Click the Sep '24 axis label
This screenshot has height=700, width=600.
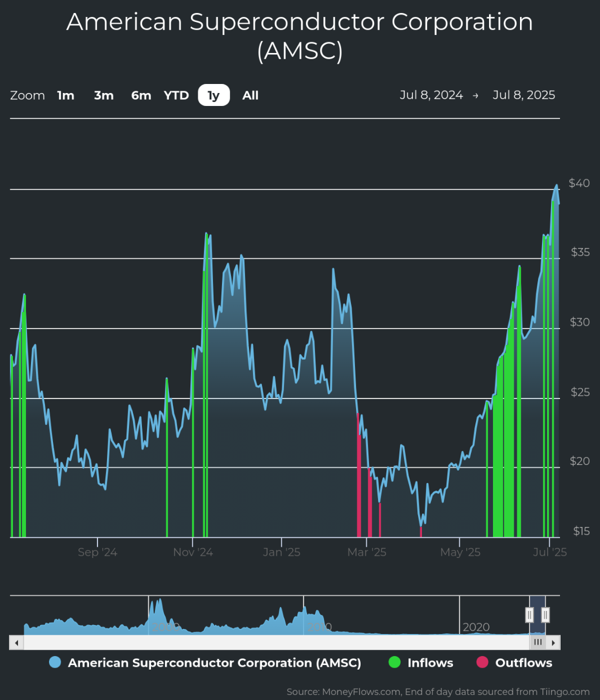(x=97, y=552)
